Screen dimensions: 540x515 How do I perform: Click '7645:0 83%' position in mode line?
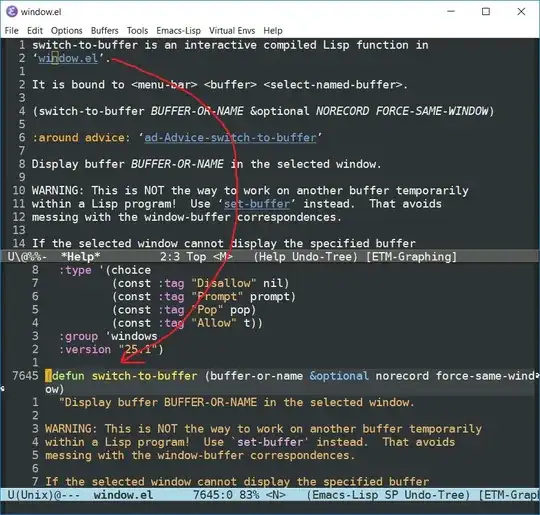226,495
